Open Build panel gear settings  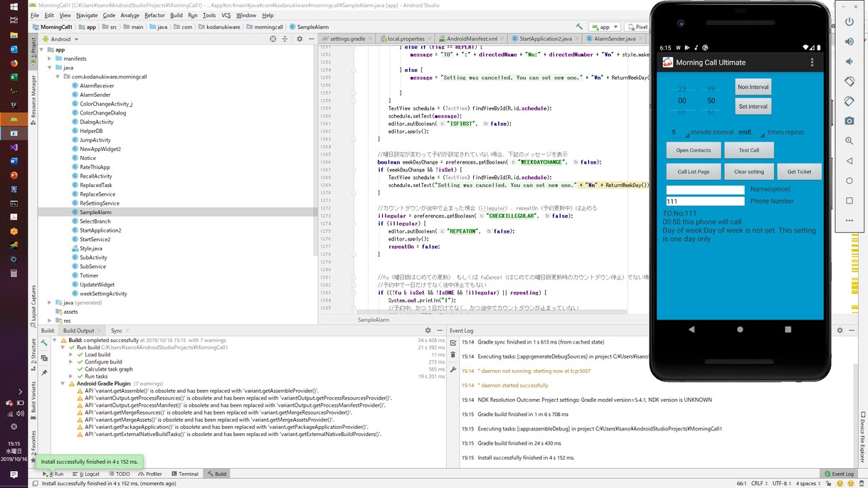click(x=428, y=331)
